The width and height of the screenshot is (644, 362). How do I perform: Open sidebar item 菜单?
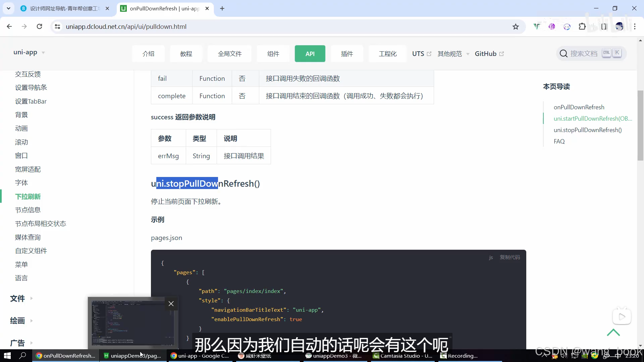point(21,264)
